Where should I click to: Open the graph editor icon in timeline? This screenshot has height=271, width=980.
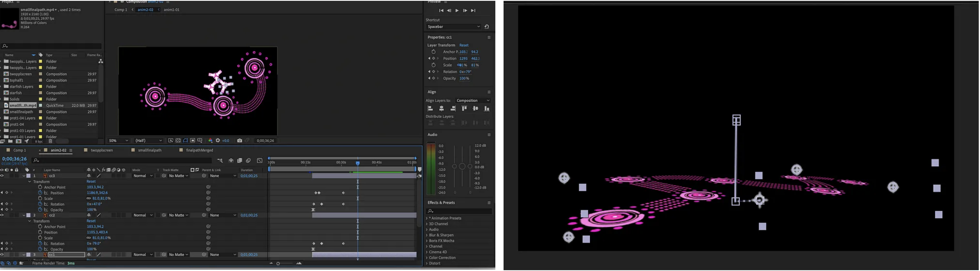(x=260, y=161)
